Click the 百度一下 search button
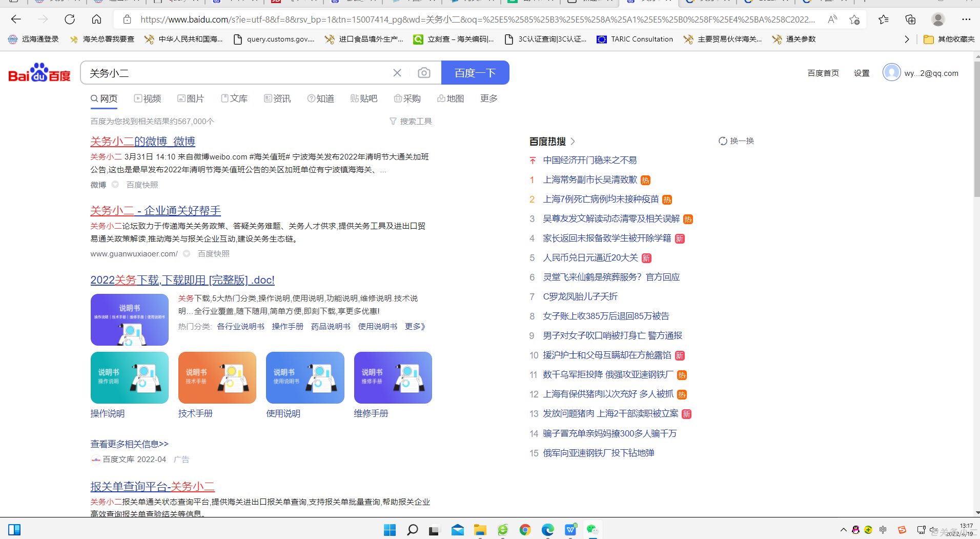Viewport: 980px width, 539px height. [x=475, y=73]
